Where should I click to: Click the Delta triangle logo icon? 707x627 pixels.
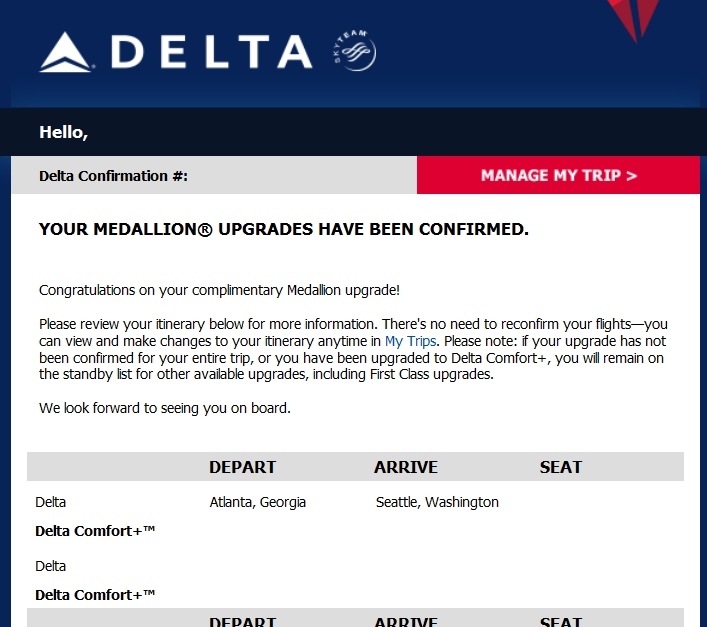tap(66, 53)
